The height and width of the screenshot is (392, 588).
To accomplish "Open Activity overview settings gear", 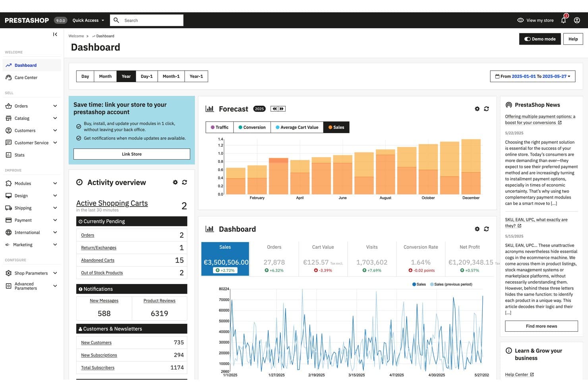I will [x=175, y=182].
